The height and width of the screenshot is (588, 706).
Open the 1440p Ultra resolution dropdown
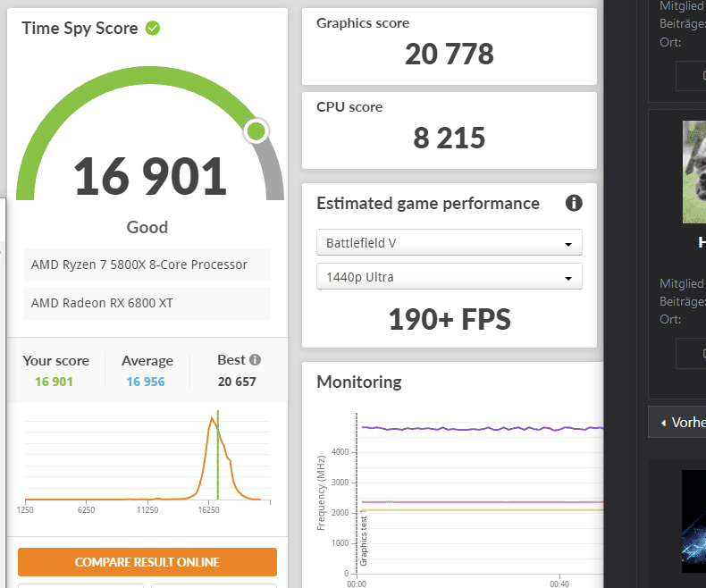click(x=449, y=276)
